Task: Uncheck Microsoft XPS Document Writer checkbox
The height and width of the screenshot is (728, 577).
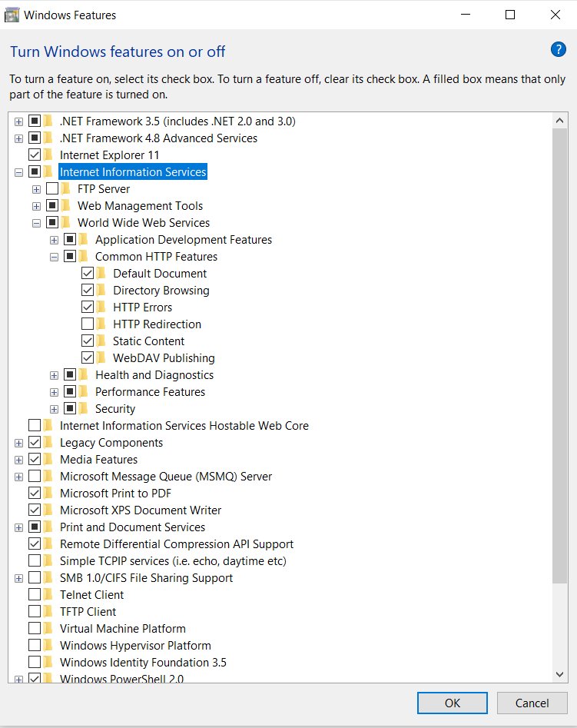Action: [35, 510]
